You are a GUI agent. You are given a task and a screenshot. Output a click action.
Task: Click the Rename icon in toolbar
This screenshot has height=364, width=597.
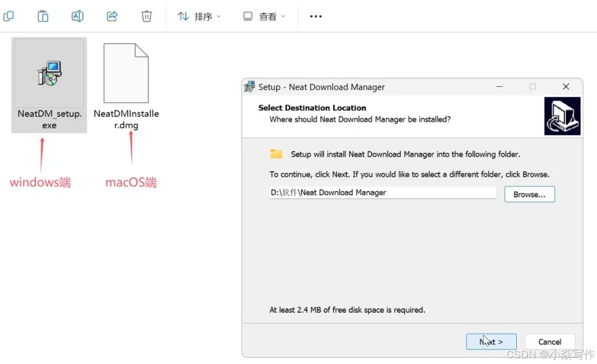point(77,16)
